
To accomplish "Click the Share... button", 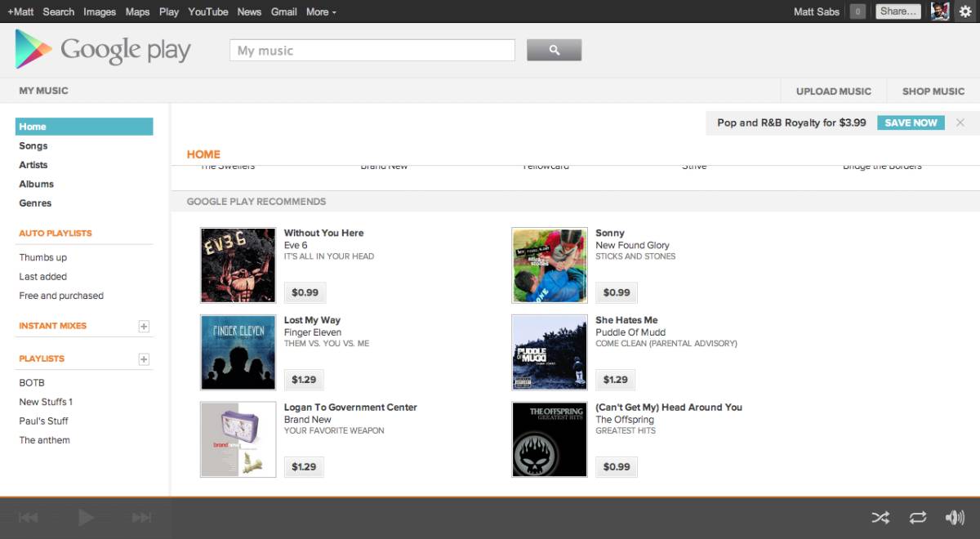I will (898, 11).
